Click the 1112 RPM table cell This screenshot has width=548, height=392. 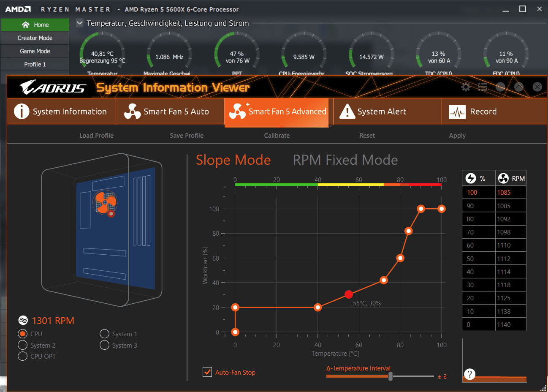510,259
